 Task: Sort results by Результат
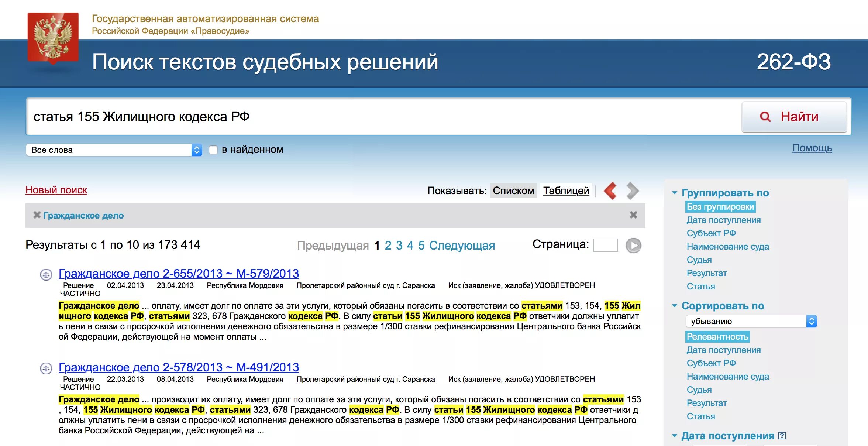tap(707, 403)
